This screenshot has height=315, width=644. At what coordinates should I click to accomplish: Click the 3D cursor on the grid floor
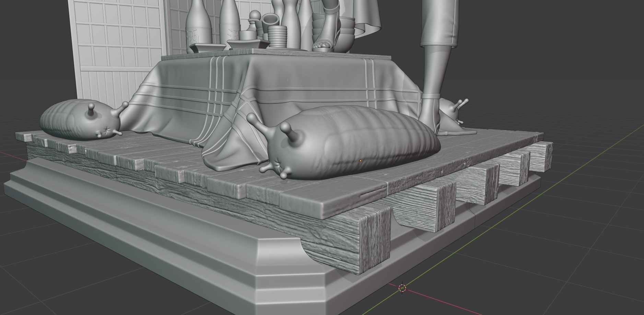click(402, 288)
